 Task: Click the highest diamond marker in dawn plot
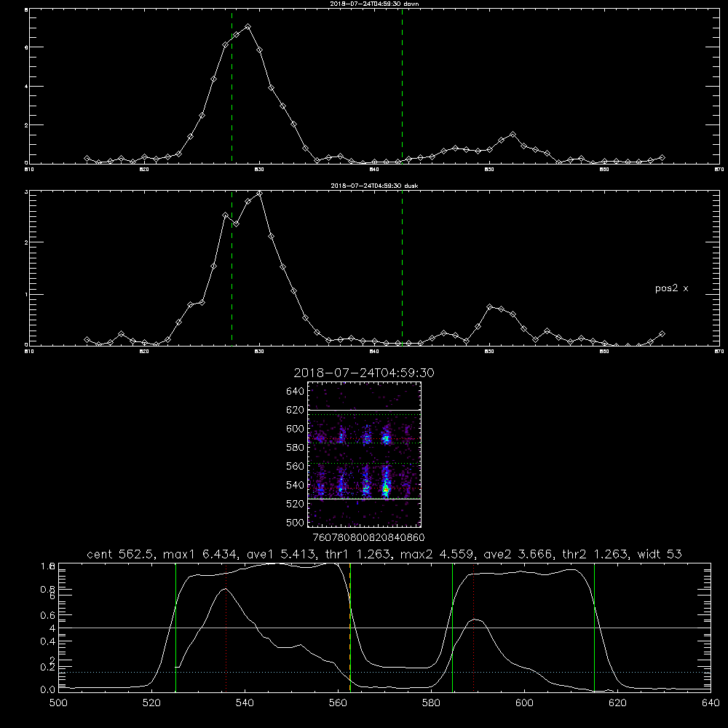248,27
